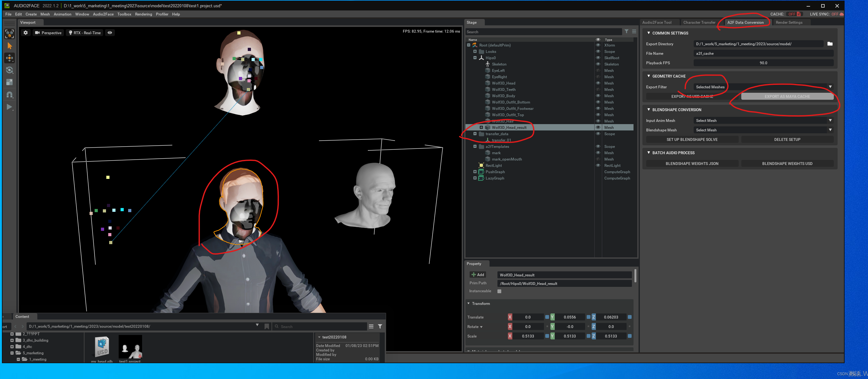868x379 pixels.
Task: Click the RectLight light icon in Stage
Action: [481, 166]
